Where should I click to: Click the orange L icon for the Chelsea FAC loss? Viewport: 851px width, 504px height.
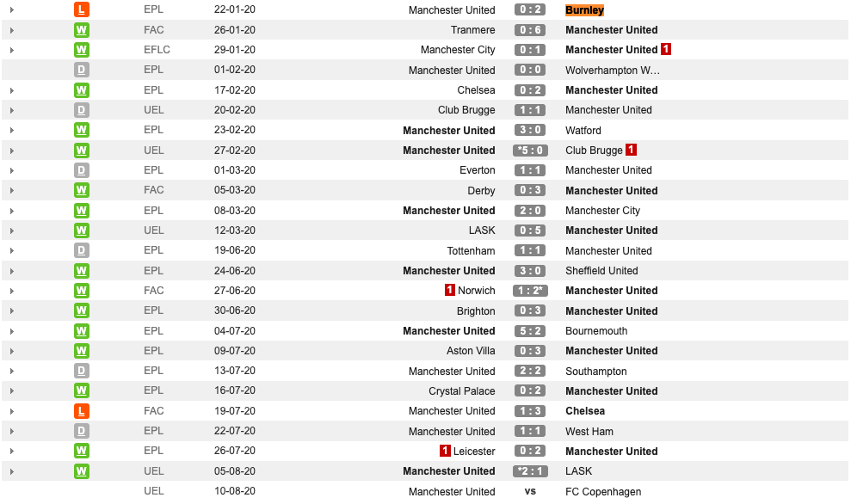point(82,411)
